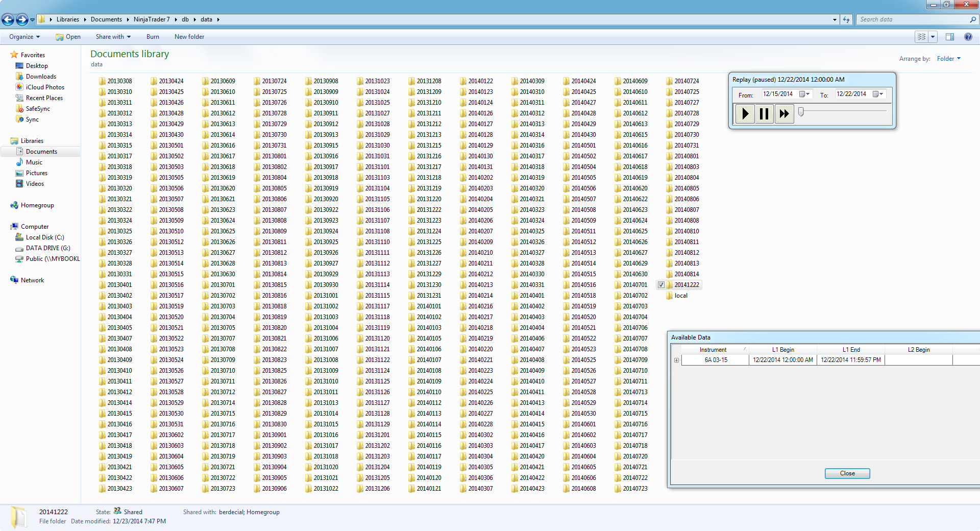Select Documents library in sidebar
980x531 pixels.
click(41, 152)
